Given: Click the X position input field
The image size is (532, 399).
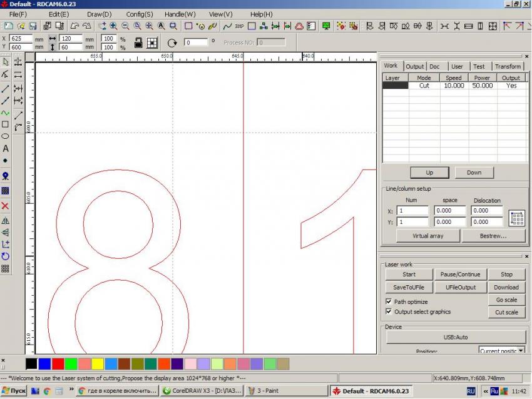Looking at the screenshot, I should (21, 39).
